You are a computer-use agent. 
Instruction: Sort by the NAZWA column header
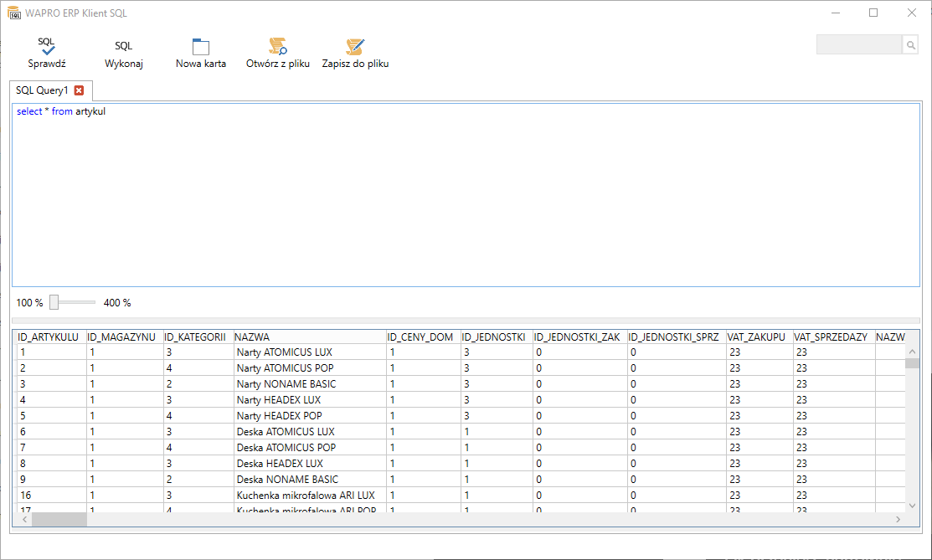309,337
